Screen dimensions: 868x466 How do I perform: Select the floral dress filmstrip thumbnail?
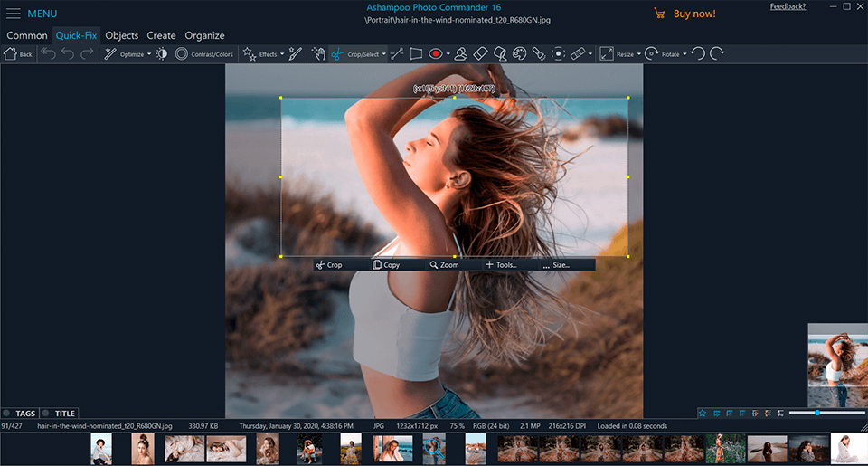725,449
